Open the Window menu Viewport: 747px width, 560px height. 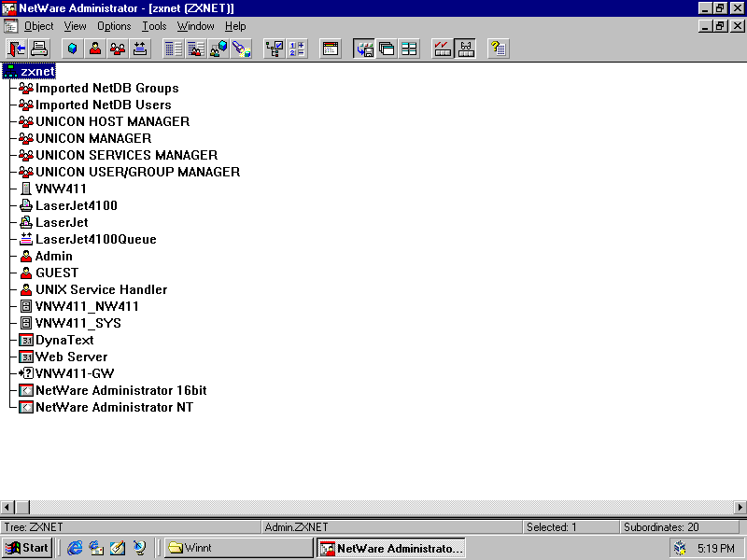coord(196,26)
